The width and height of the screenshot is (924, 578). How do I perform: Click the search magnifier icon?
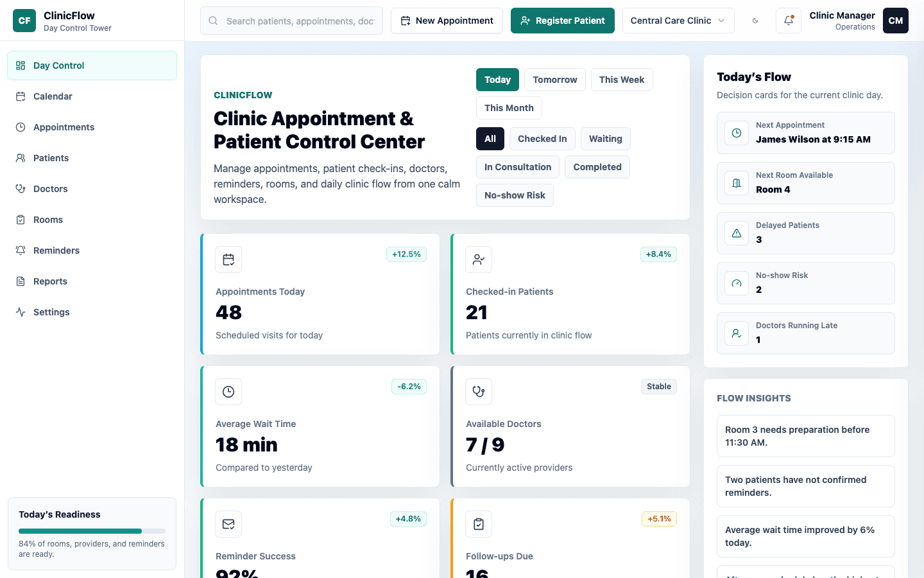[x=213, y=21]
